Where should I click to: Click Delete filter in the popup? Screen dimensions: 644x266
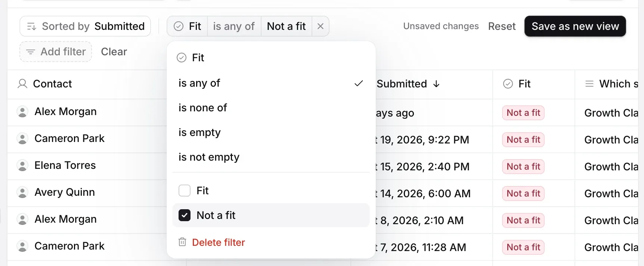(x=271, y=242)
